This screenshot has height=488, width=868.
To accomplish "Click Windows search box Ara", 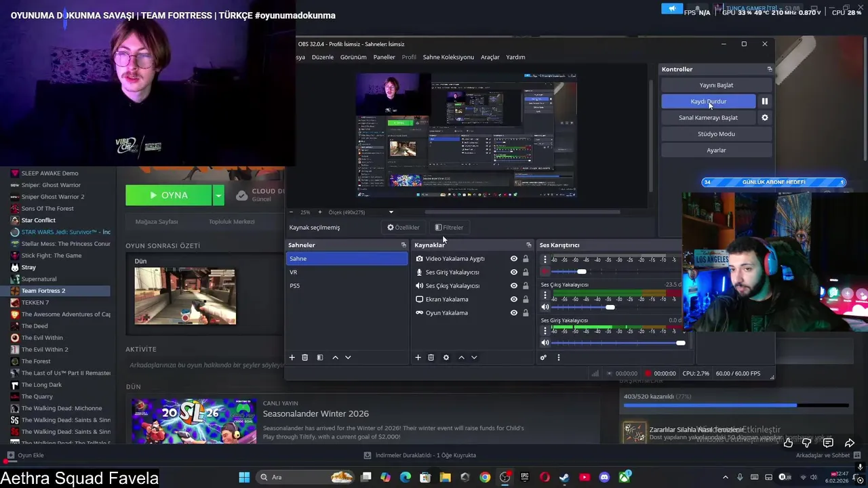I will coord(305,477).
